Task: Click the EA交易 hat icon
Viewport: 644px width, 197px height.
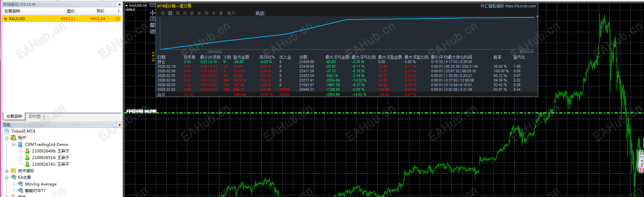Action: tap(14, 178)
